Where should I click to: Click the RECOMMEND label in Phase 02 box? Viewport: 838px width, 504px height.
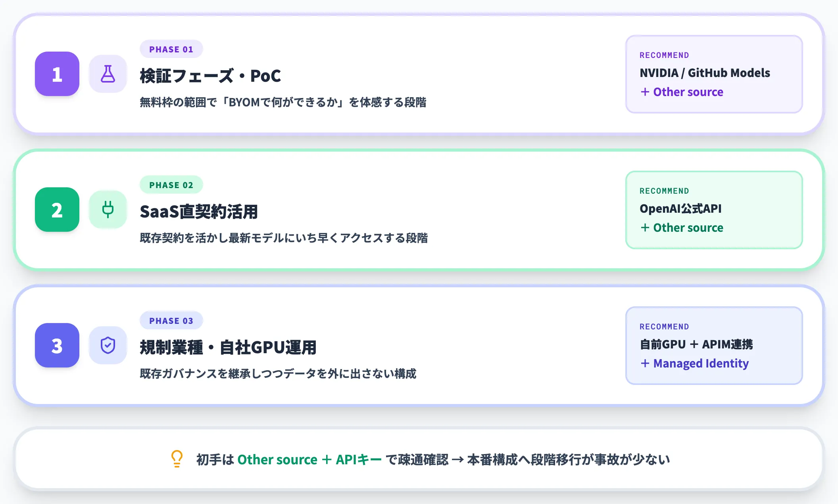pyautogui.click(x=664, y=191)
